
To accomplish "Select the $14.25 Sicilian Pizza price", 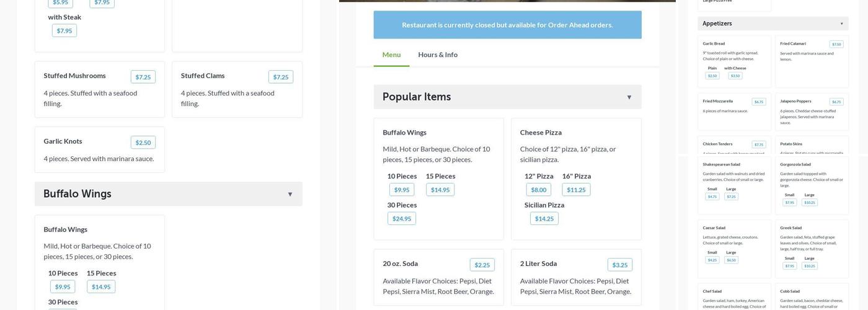I will (x=544, y=218).
